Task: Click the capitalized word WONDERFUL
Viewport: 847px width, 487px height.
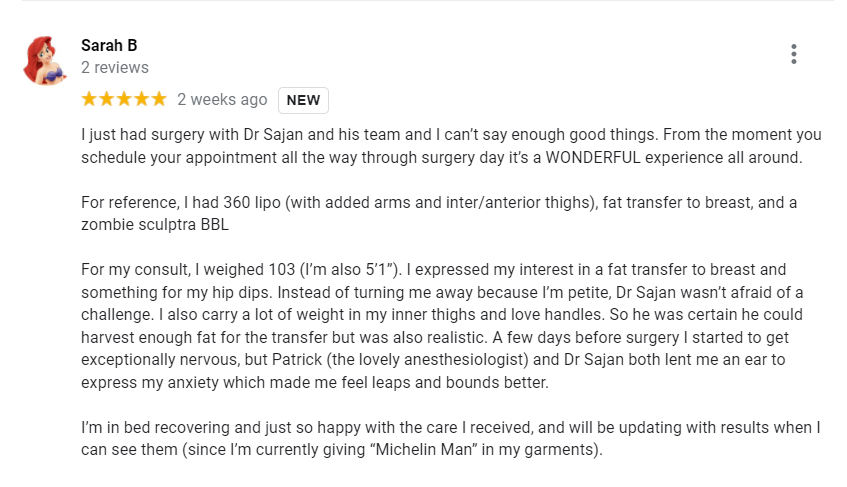Action: (593, 158)
